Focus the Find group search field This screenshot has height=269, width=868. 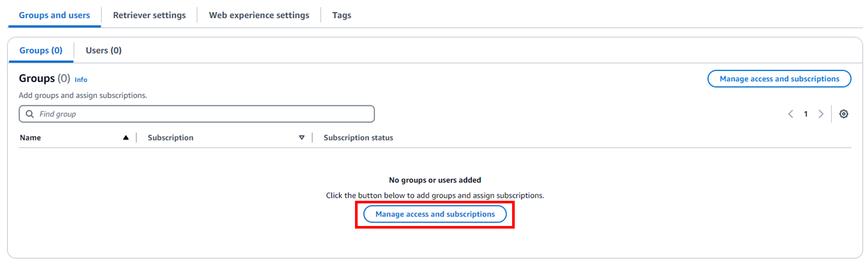[197, 114]
